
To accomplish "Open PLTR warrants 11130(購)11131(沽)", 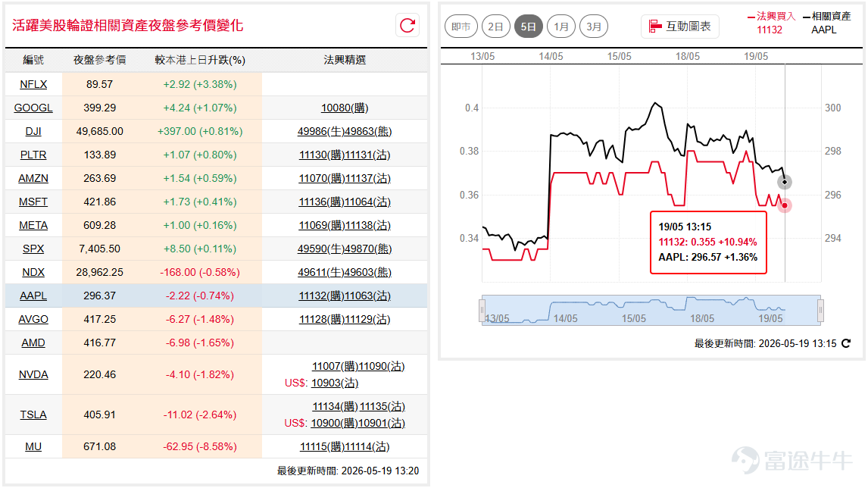I will [x=345, y=155].
